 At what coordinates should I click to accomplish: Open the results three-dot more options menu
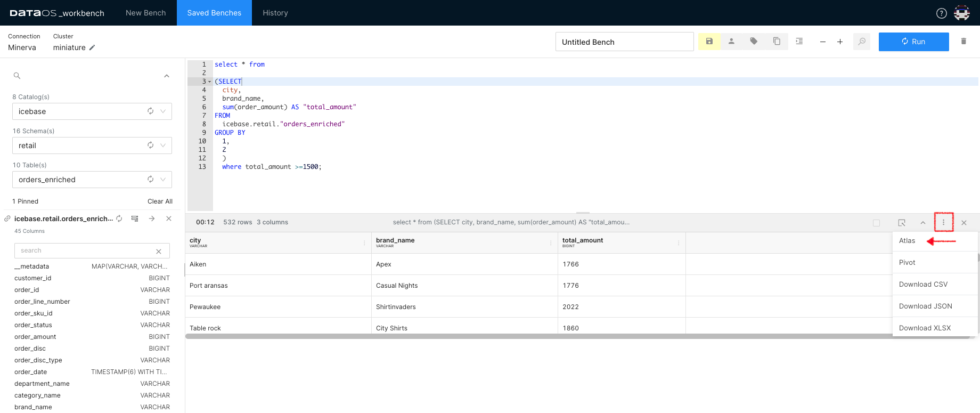pyautogui.click(x=943, y=222)
